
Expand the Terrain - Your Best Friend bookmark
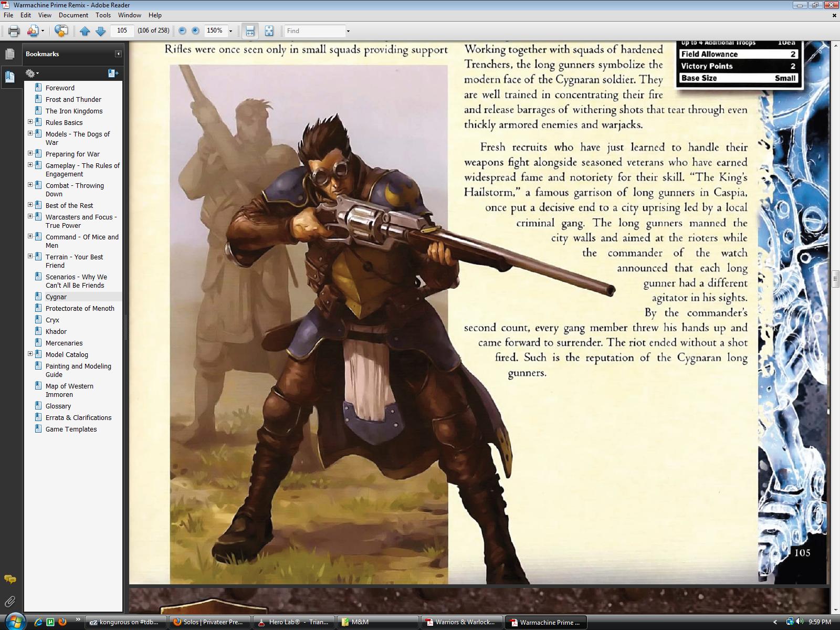coord(30,256)
